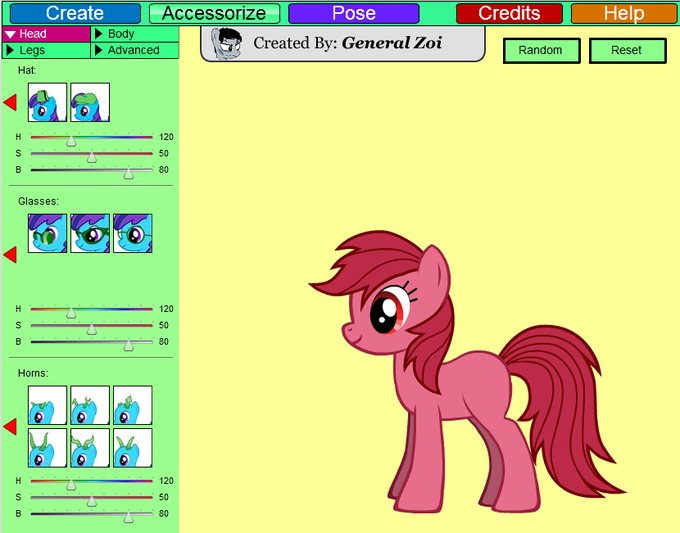Click the red arrow beside Glasses options

point(10,254)
